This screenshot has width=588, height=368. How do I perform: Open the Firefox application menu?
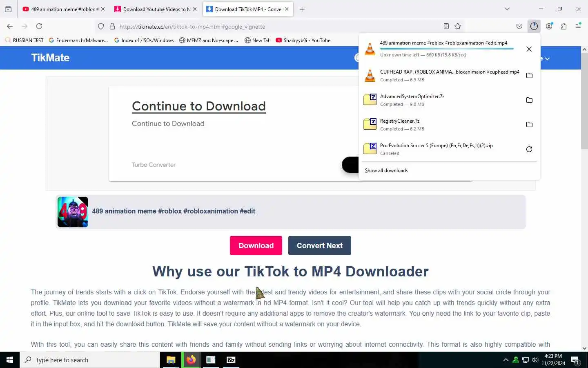click(x=578, y=26)
